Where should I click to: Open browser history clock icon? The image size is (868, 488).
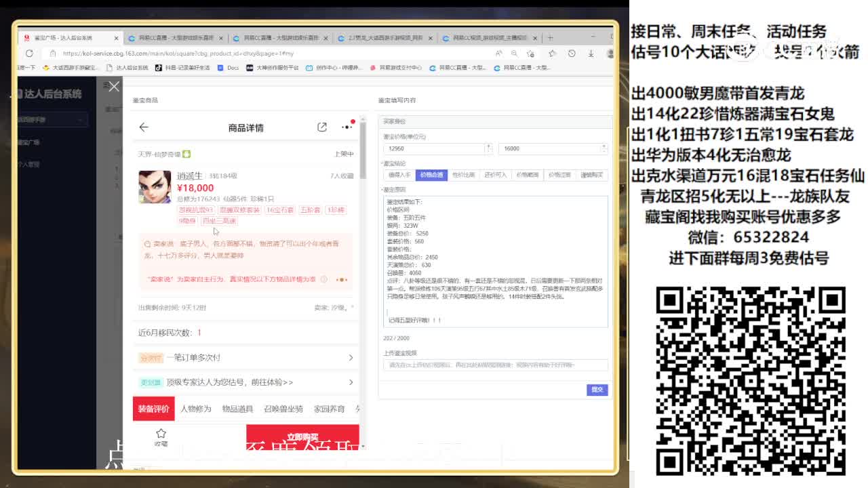pyautogui.click(x=572, y=53)
